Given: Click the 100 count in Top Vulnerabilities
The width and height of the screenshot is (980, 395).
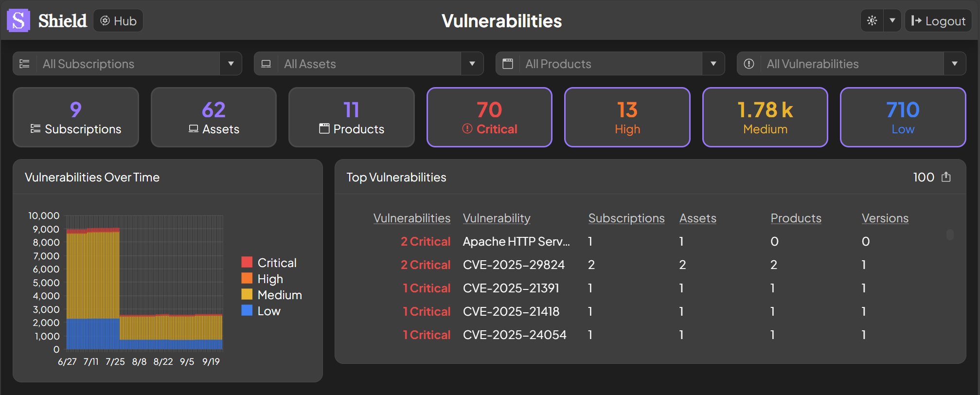Looking at the screenshot, I should pyautogui.click(x=924, y=177).
